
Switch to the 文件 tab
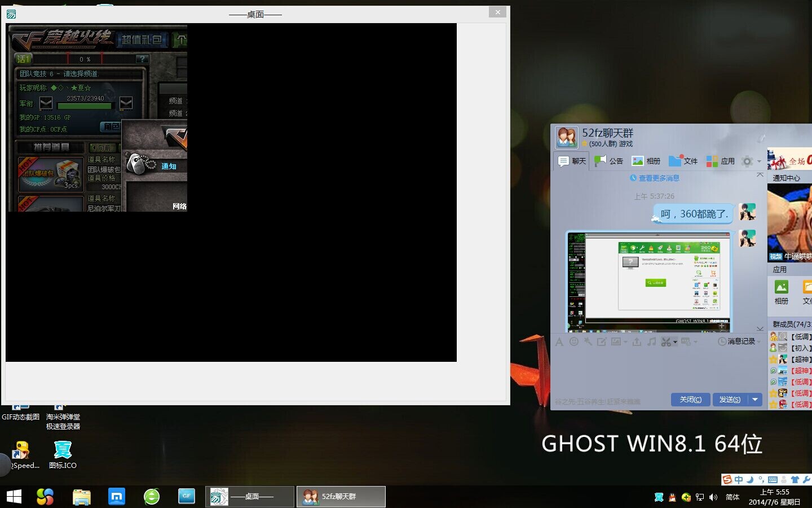[x=683, y=161]
